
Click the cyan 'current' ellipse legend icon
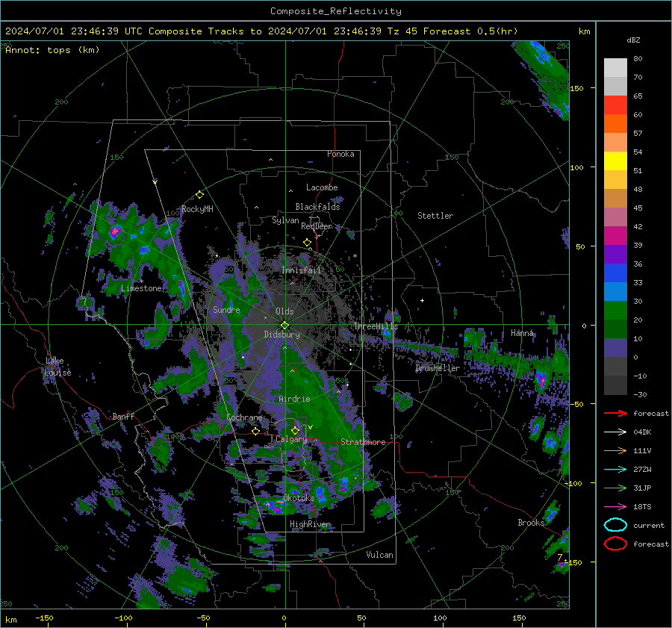tap(615, 525)
